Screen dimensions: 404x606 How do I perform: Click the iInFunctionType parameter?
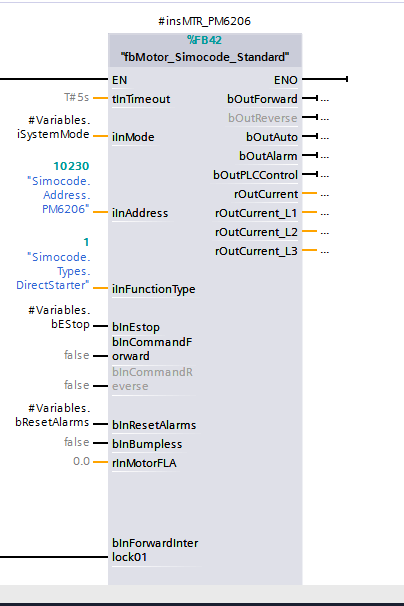pos(153,289)
